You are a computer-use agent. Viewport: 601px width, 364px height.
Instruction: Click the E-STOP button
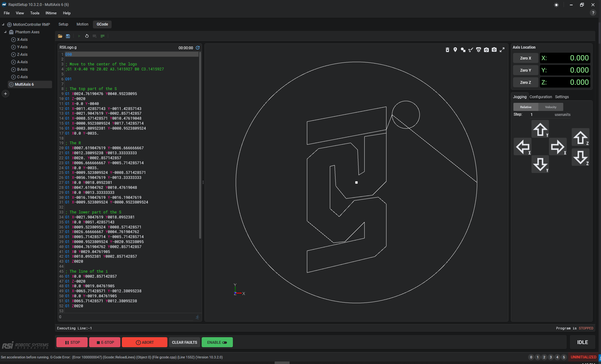point(105,342)
